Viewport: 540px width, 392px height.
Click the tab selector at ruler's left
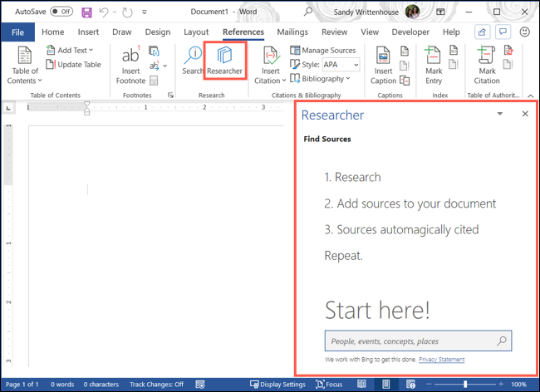click(8, 108)
